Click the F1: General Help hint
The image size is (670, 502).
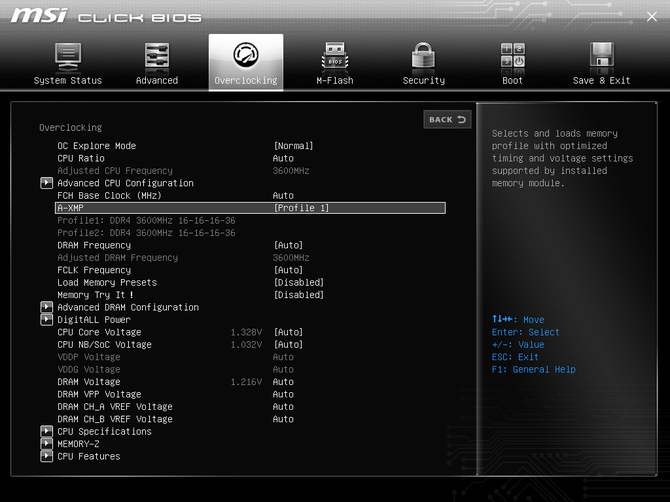pyautogui.click(x=534, y=369)
